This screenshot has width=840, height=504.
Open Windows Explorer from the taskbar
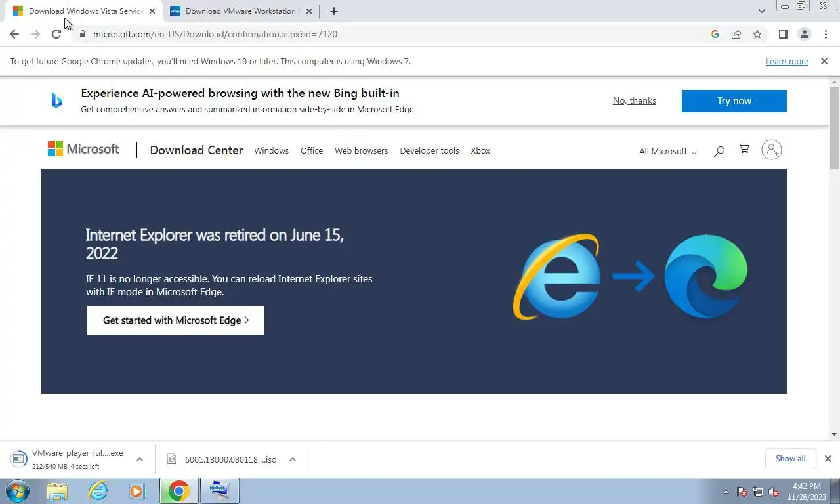pos(57,491)
